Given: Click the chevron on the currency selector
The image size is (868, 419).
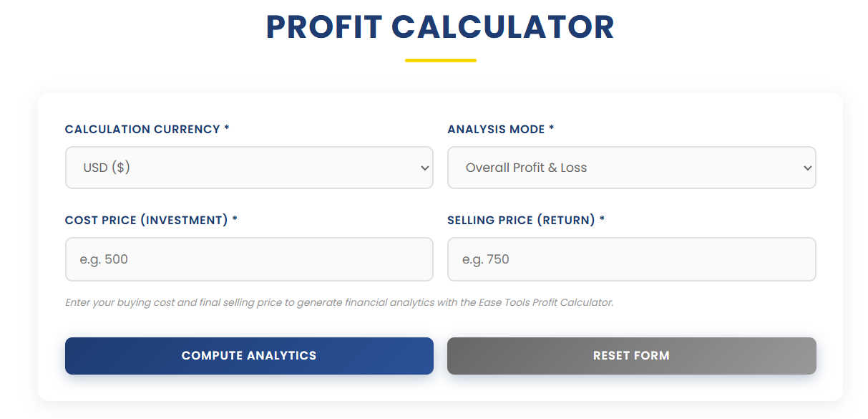Looking at the screenshot, I should [x=422, y=168].
